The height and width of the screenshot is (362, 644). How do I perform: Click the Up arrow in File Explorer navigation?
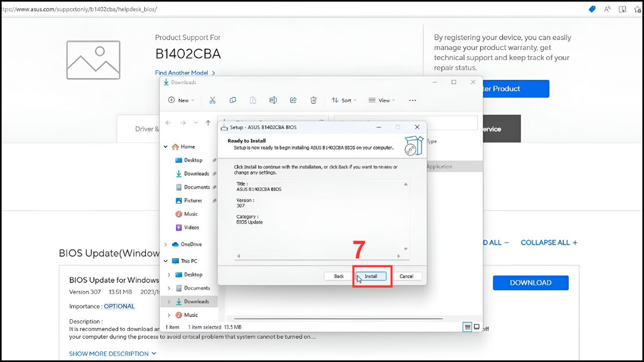point(208,123)
